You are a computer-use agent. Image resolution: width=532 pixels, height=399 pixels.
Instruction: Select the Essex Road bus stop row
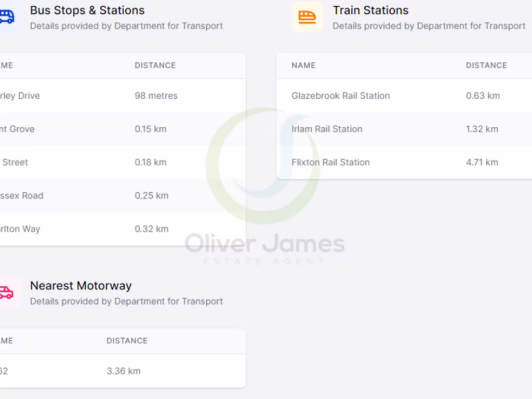(x=22, y=196)
